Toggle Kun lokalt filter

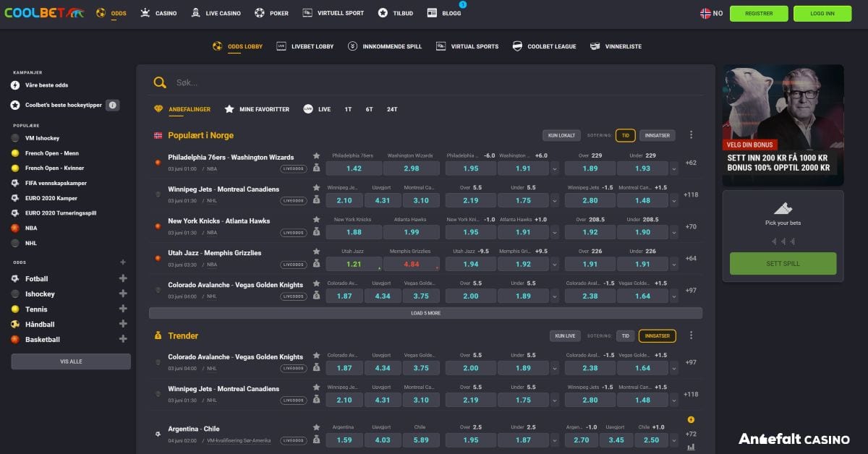coord(561,135)
